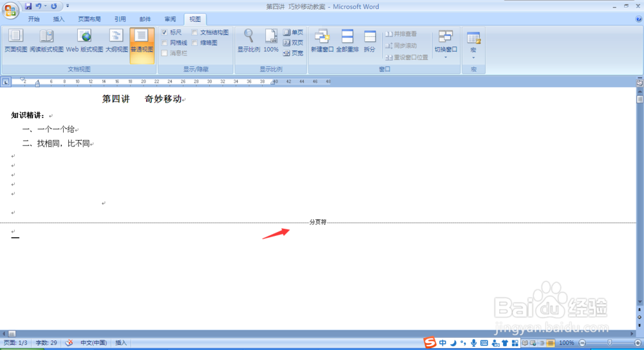
Task: Open 新建窗口 new window
Action: pos(322,41)
